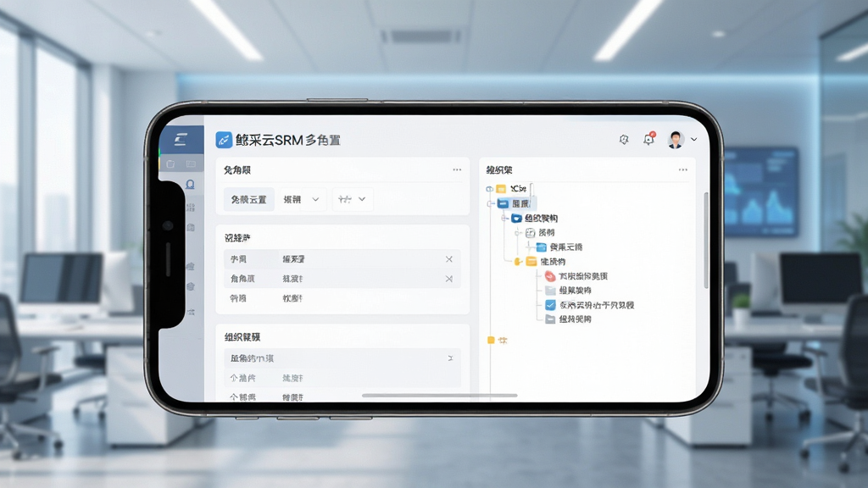This screenshot has height=488, width=868.
Task: Expand the orange-marked yellow folder node in the tree
Action: (518, 262)
